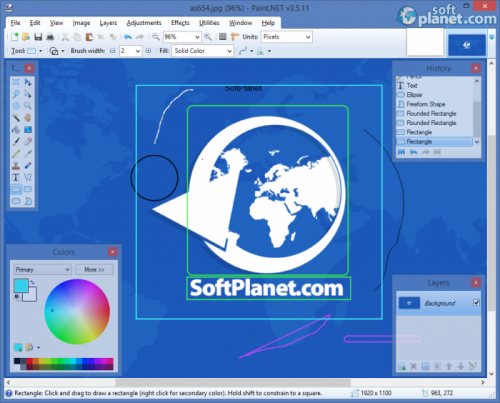Viewport: 500px width, 403px height.
Task: Select the Rectangle shape tool in toolbox
Action: 16,189
